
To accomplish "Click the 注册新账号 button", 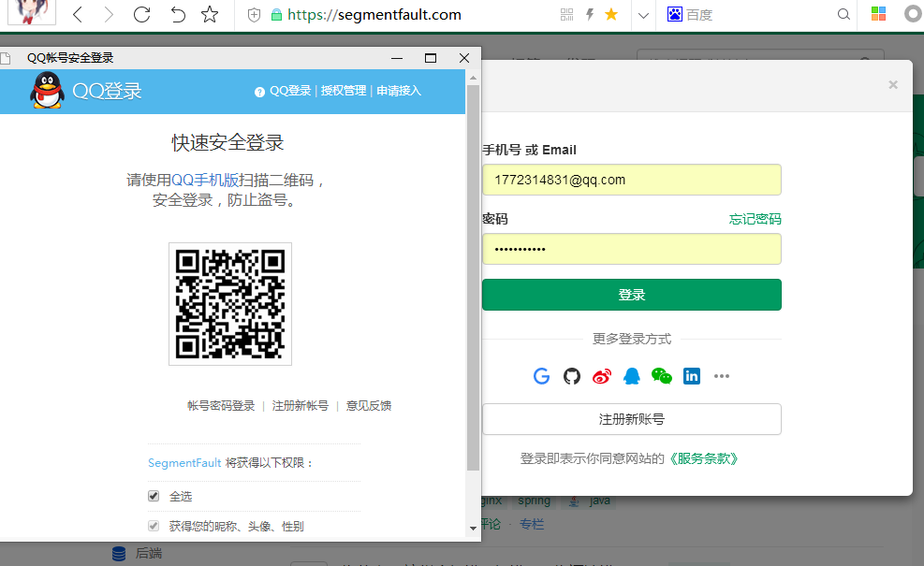I will pos(631,419).
